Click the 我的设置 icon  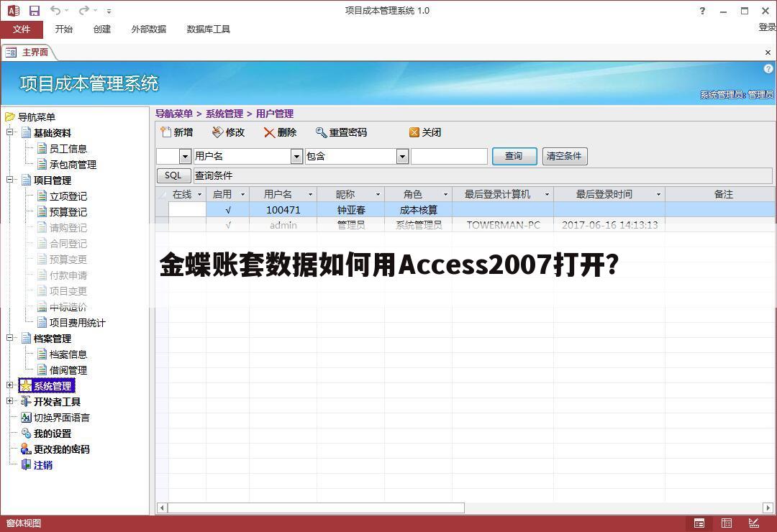pos(27,434)
